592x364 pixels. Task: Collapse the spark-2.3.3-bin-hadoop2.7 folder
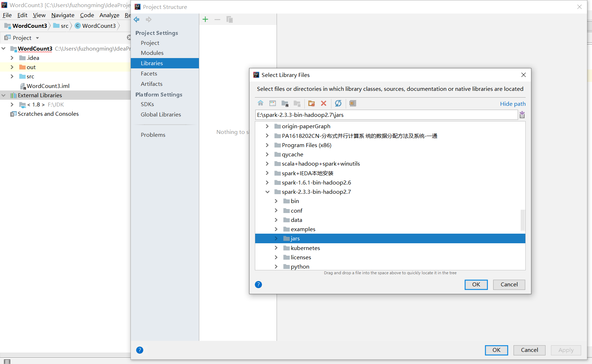(x=267, y=192)
